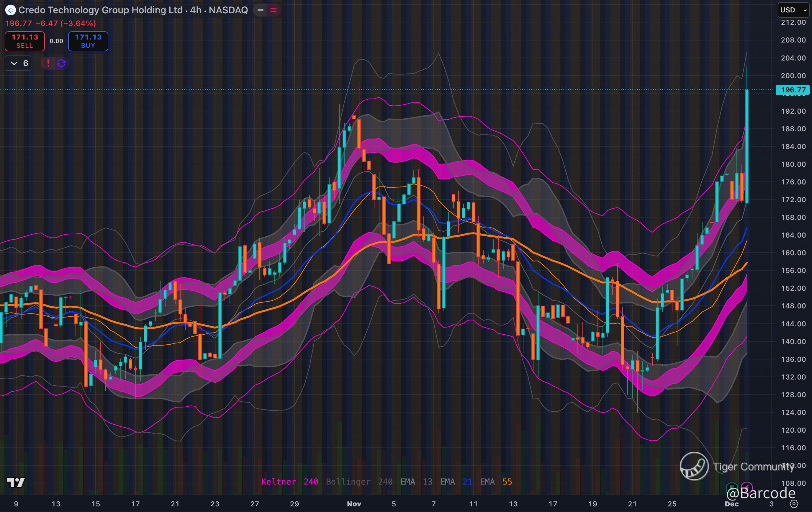Viewport: 812px width, 512px height.
Task: Open chart settings hexagon gear icon
Action: click(794, 504)
